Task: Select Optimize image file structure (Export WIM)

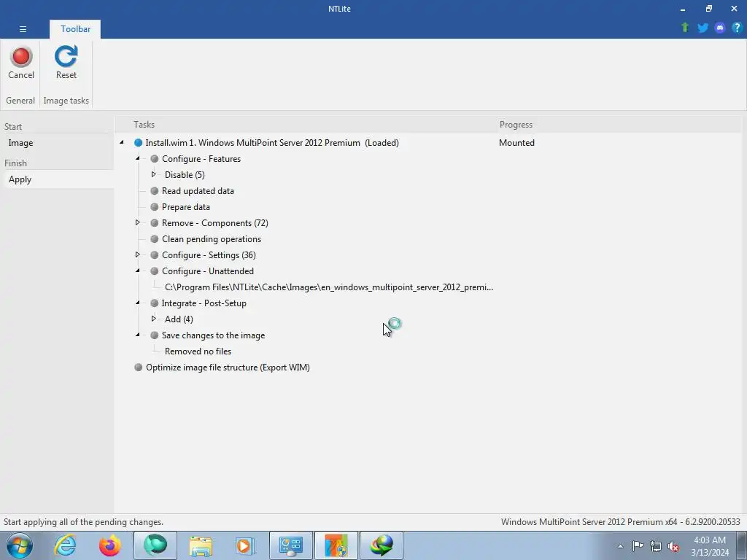Action: pos(228,367)
